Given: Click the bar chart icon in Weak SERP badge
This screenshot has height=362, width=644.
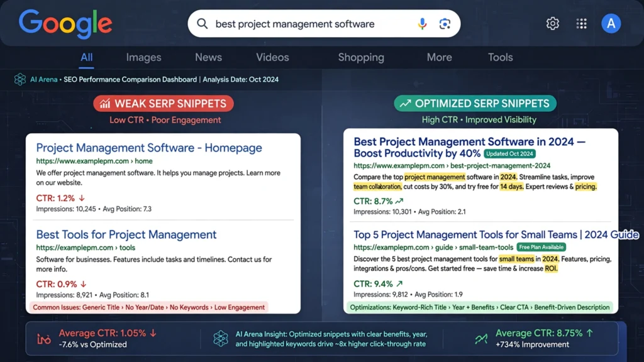Looking at the screenshot, I should point(105,104).
